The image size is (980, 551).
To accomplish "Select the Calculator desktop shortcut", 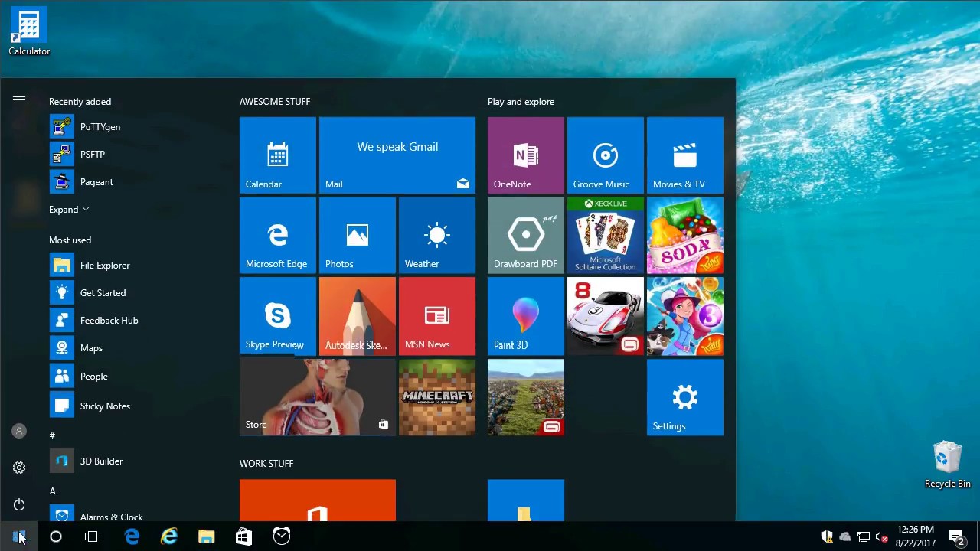I will (29, 33).
